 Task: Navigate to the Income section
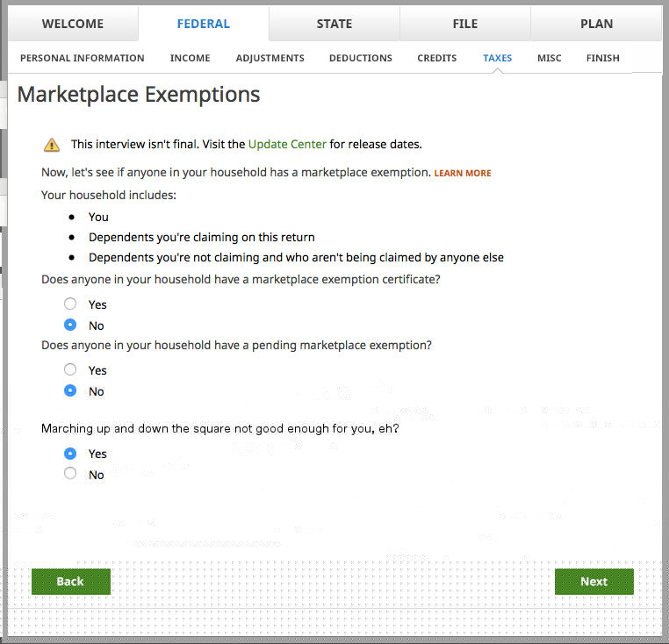pos(190,58)
